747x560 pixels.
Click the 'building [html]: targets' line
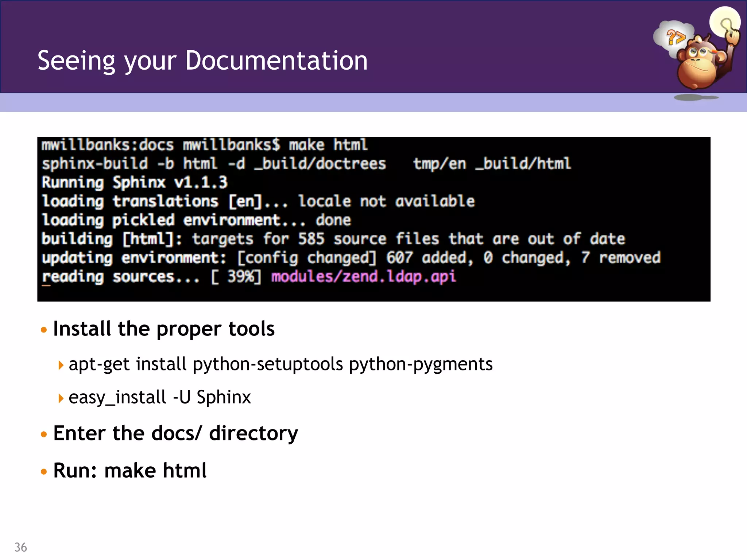click(x=333, y=239)
